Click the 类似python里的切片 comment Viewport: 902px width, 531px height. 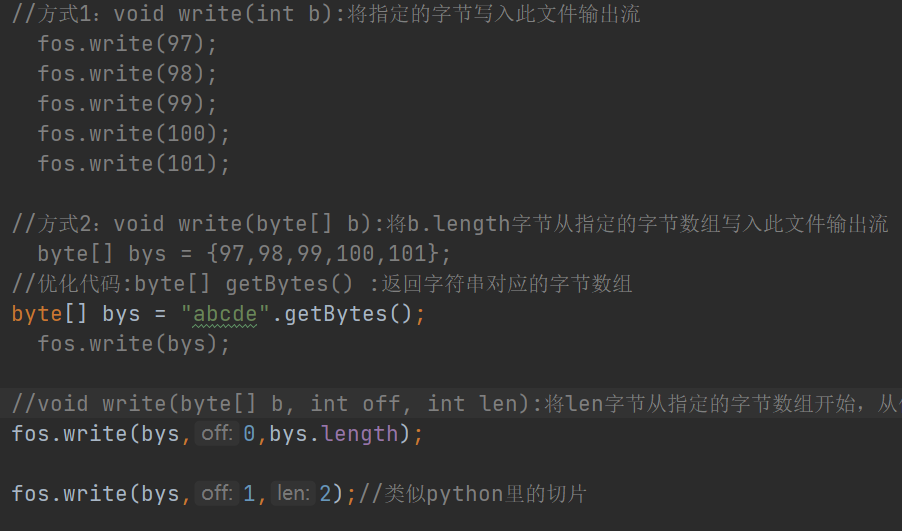pyautogui.click(x=473, y=494)
